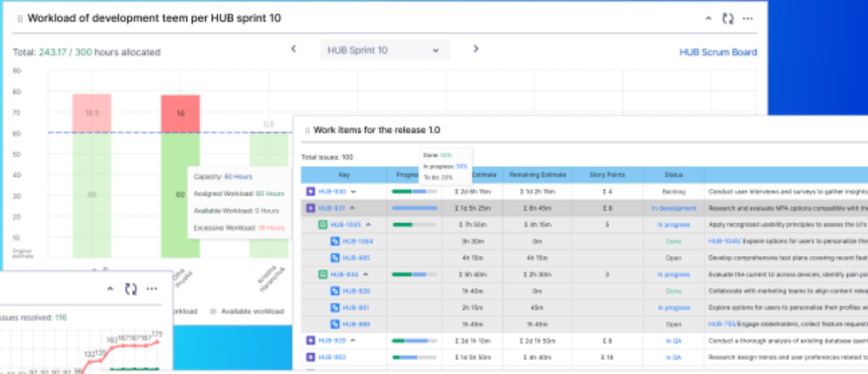Sort by the Status column header
The image size is (868, 374).
(673, 174)
